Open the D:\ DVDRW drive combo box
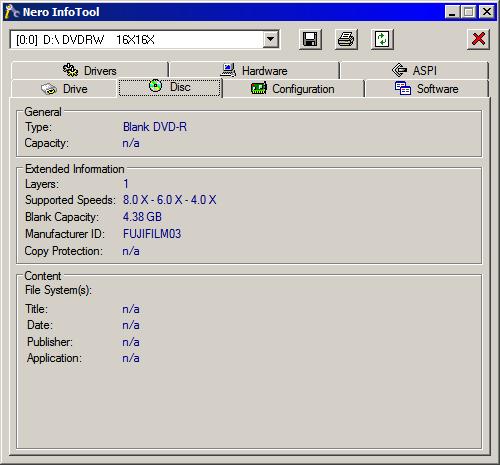Image resolution: width=500 pixels, height=465 pixels. pyautogui.click(x=145, y=40)
